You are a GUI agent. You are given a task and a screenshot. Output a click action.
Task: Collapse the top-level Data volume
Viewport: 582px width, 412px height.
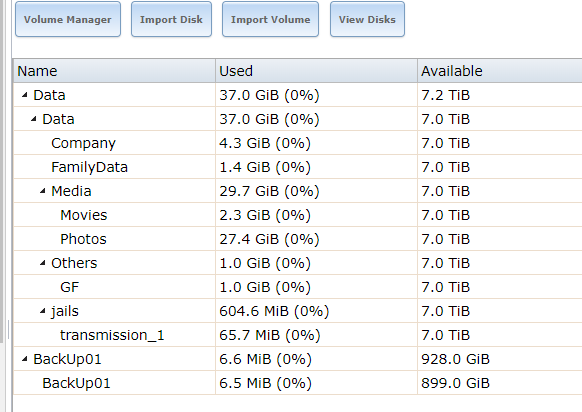click(x=24, y=95)
